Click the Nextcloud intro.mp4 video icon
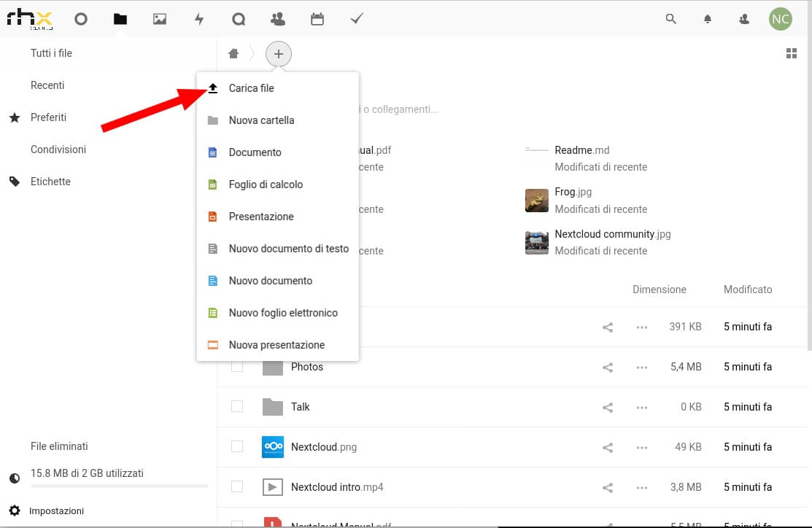 tap(273, 487)
